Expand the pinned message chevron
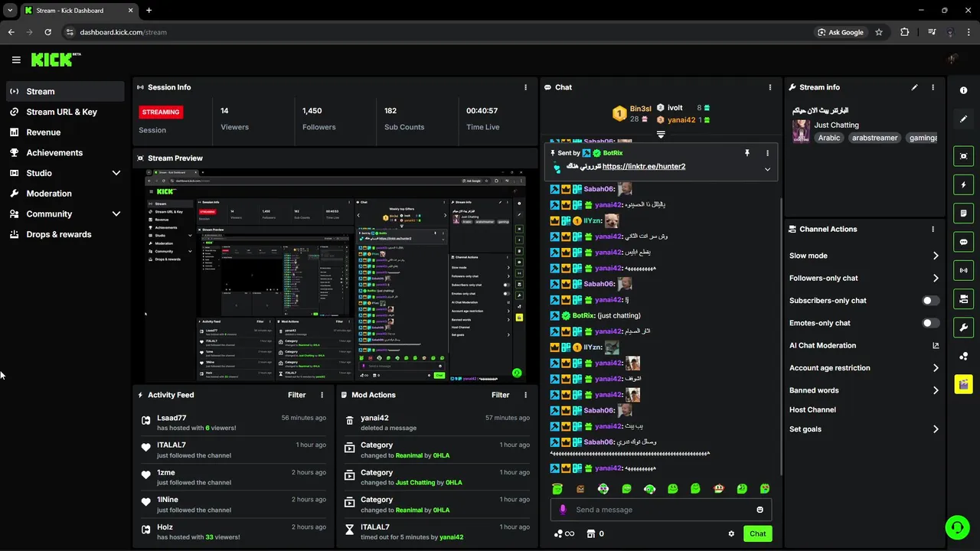Screen dimensions: 980x551 click(x=767, y=169)
